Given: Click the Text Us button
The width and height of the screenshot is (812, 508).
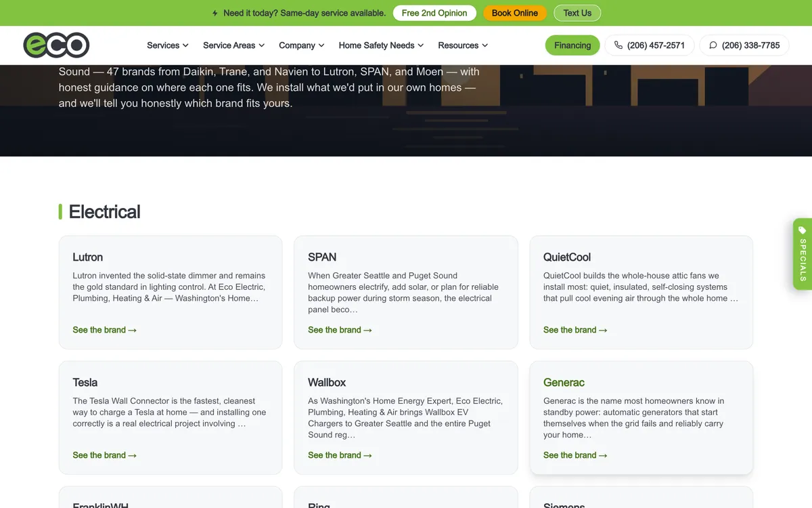Looking at the screenshot, I should pyautogui.click(x=577, y=13).
